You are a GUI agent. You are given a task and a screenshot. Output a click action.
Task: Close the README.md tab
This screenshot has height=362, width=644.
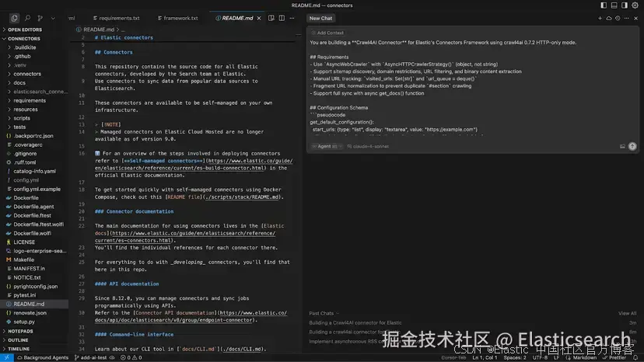[x=259, y=18]
